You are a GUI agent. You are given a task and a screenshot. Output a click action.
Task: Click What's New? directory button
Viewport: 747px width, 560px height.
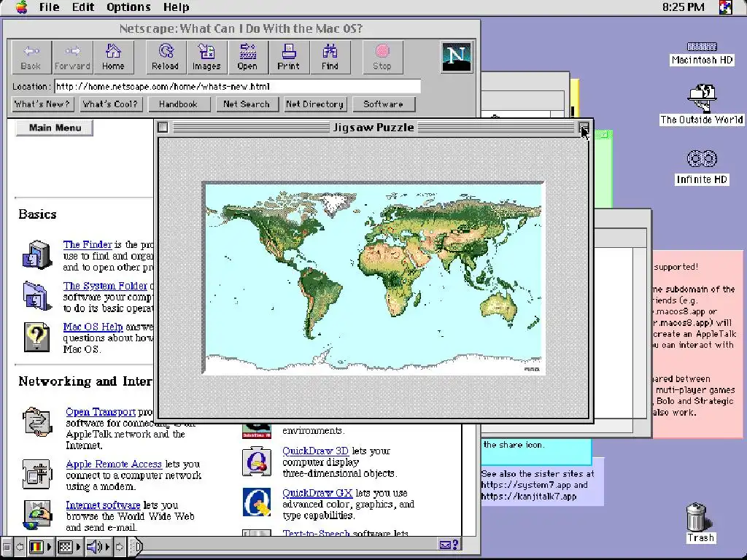pos(42,104)
